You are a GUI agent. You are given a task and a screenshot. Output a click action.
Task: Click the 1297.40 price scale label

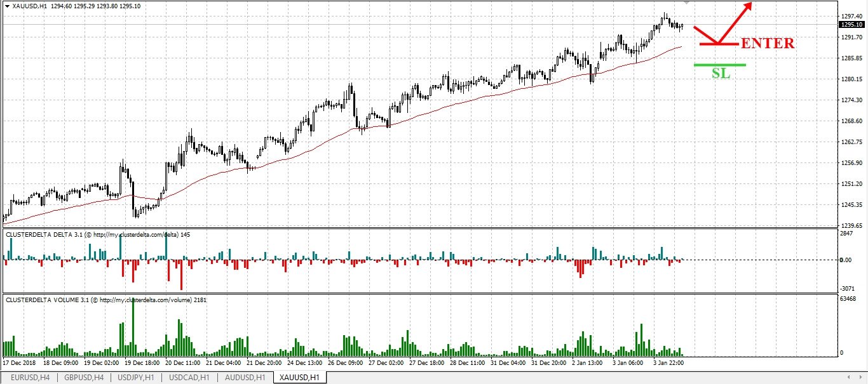[x=850, y=17]
